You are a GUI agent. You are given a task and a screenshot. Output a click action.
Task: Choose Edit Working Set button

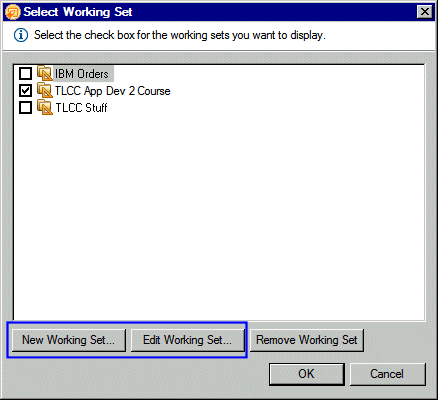click(188, 340)
